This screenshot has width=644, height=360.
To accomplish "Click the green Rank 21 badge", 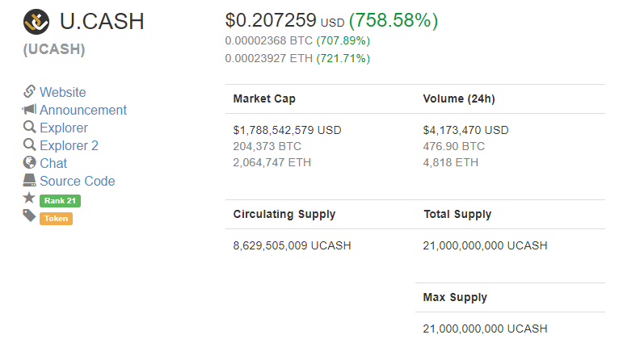I will (60, 201).
